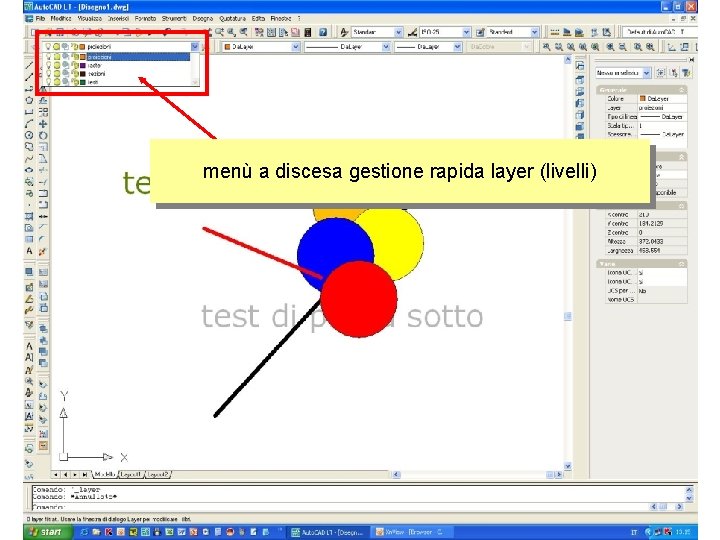720x540 pixels.
Task: Switch to the Layout2 tab
Action: pos(158,474)
